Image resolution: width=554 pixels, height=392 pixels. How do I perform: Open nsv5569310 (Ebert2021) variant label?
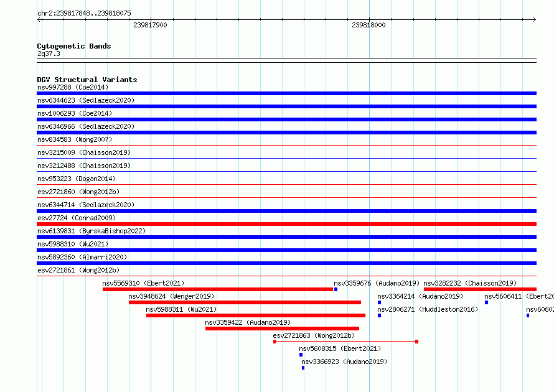(143, 283)
